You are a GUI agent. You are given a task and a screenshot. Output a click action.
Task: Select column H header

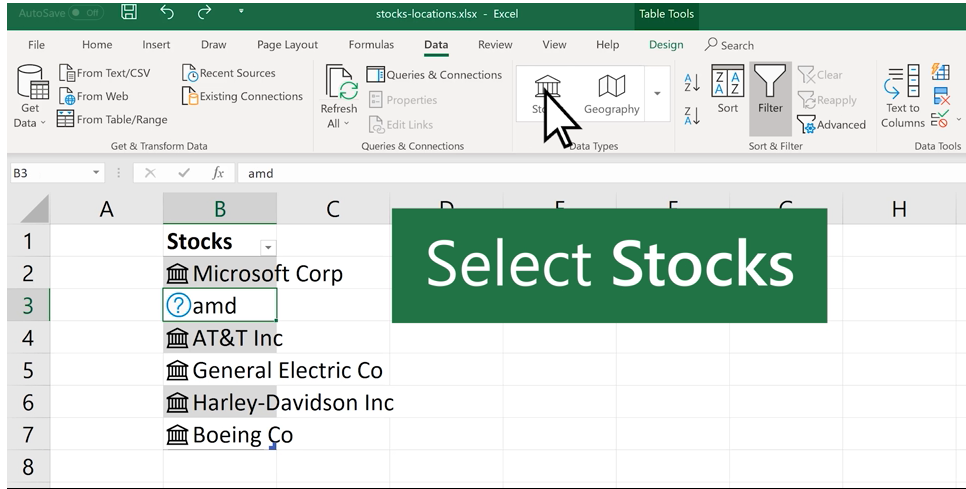(x=899, y=209)
